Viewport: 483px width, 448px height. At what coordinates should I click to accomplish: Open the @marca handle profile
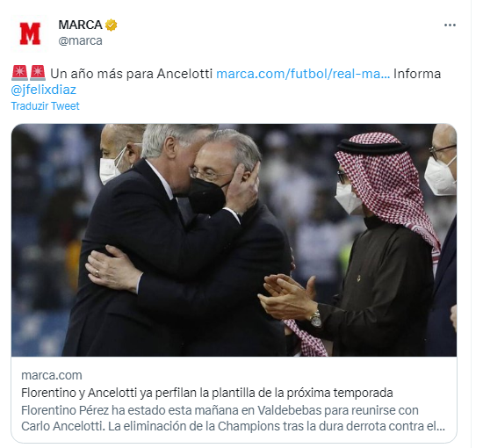(80, 40)
